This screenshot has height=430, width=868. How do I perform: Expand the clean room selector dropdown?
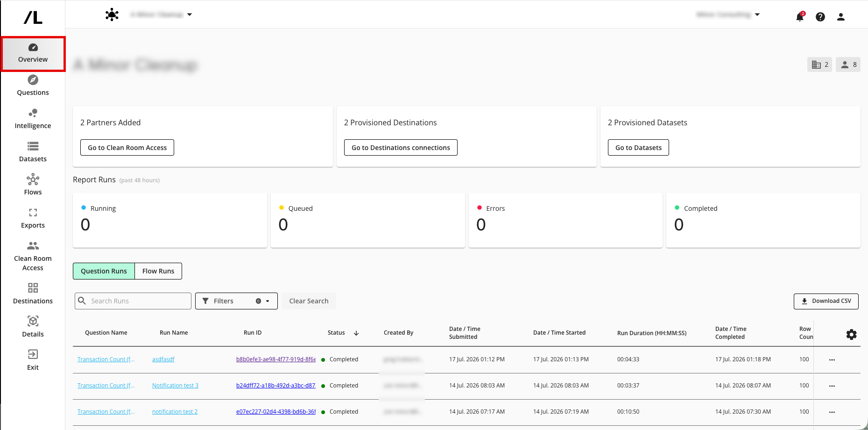pos(190,14)
